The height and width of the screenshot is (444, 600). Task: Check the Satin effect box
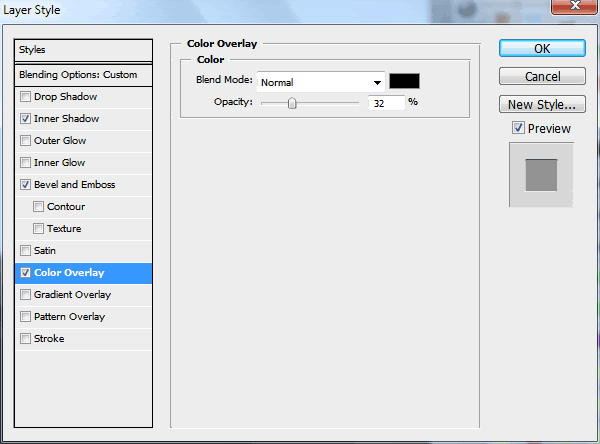coord(25,251)
